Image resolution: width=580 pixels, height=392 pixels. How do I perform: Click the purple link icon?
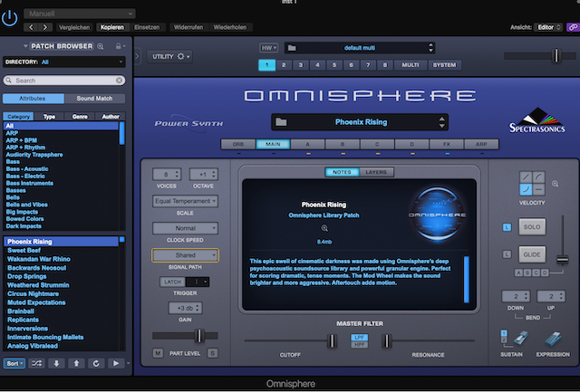(x=573, y=27)
